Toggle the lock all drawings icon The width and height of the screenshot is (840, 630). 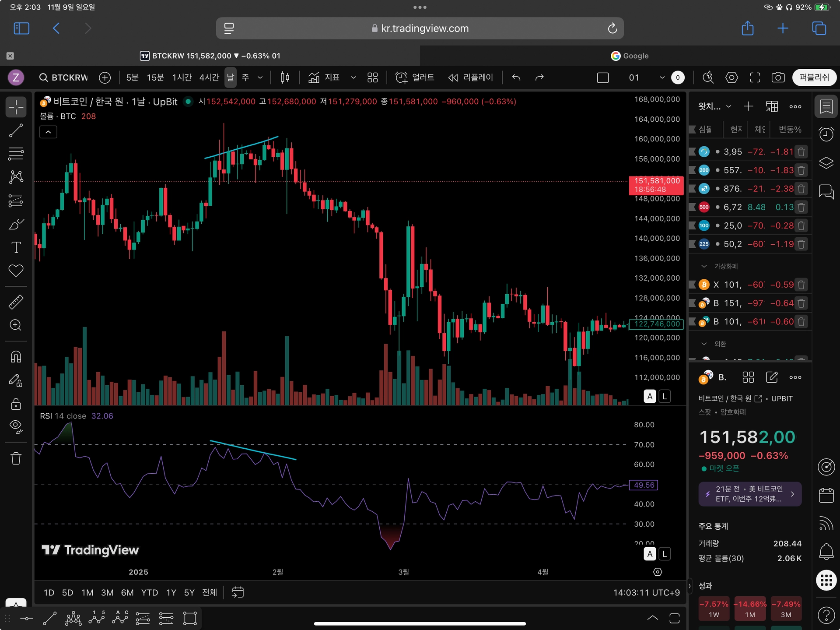click(16, 404)
